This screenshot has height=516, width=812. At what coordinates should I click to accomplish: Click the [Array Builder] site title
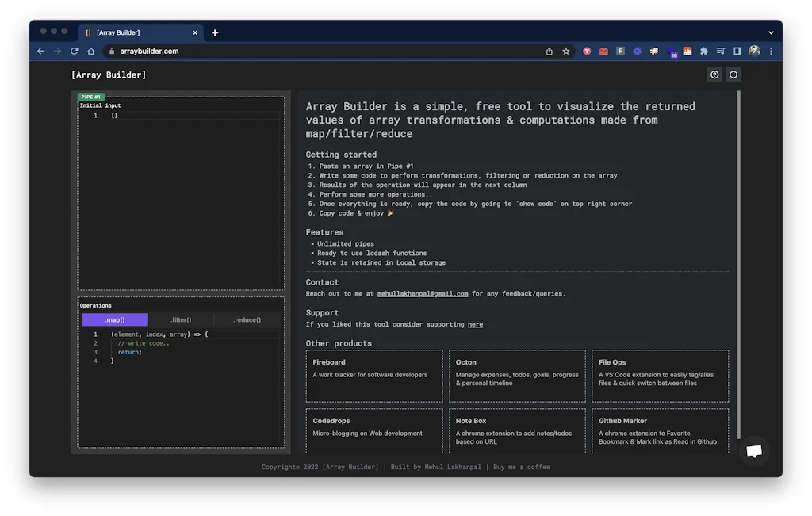[x=109, y=75]
